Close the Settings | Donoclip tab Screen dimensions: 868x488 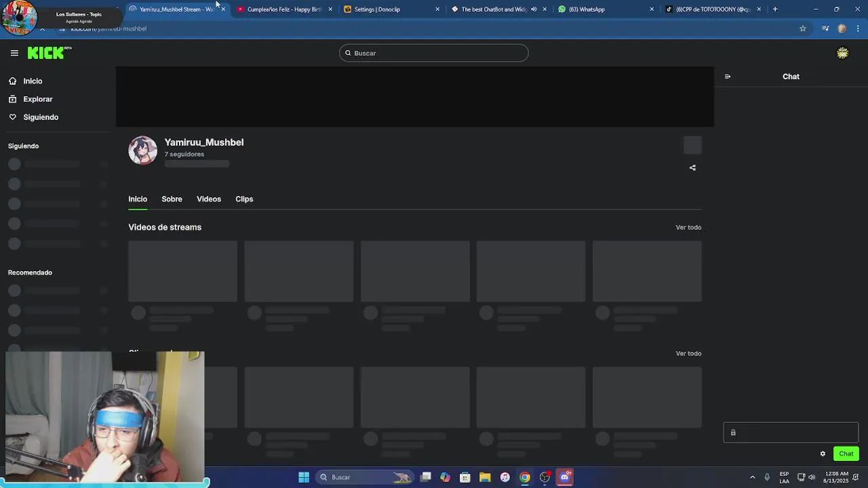coord(437,9)
